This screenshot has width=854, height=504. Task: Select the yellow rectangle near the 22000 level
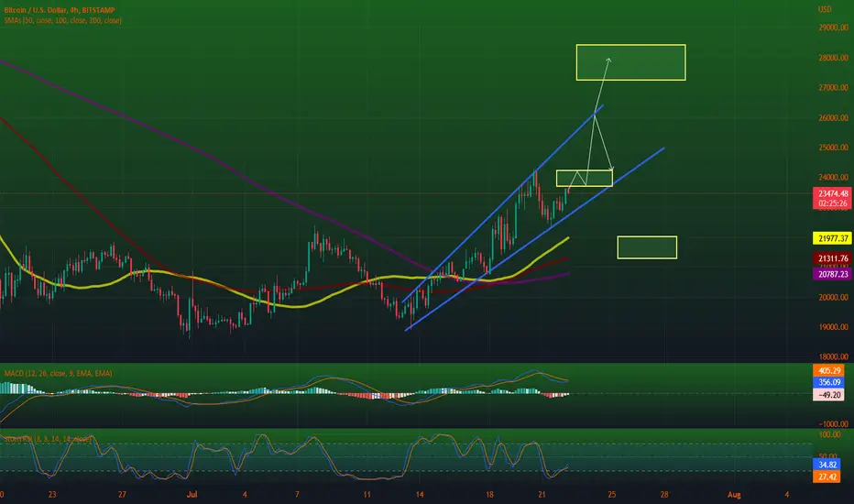click(647, 247)
